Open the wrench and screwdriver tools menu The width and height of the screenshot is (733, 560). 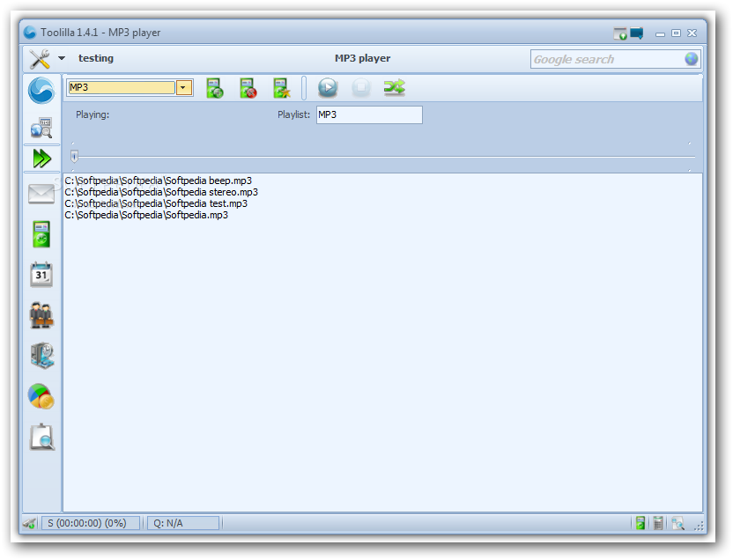point(40,59)
